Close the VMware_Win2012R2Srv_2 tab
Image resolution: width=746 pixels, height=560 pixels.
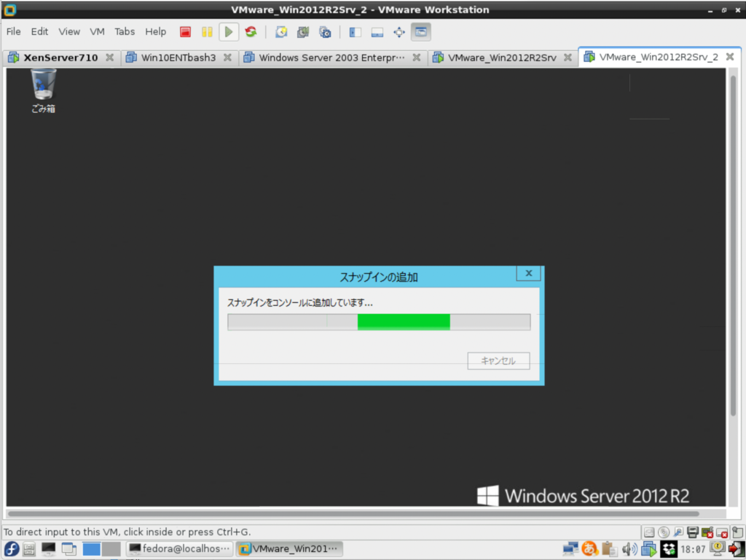(x=730, y=57)
